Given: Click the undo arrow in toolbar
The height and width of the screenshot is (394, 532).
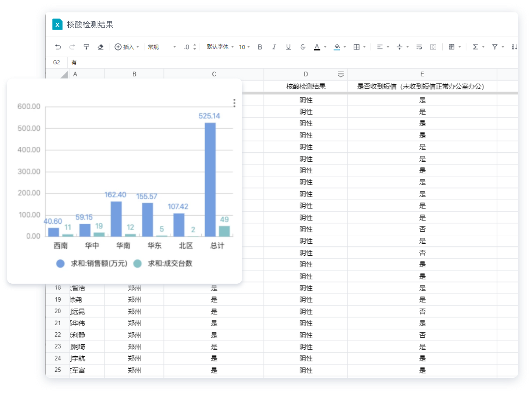Looking at the screenshot, I should point(58,47).
